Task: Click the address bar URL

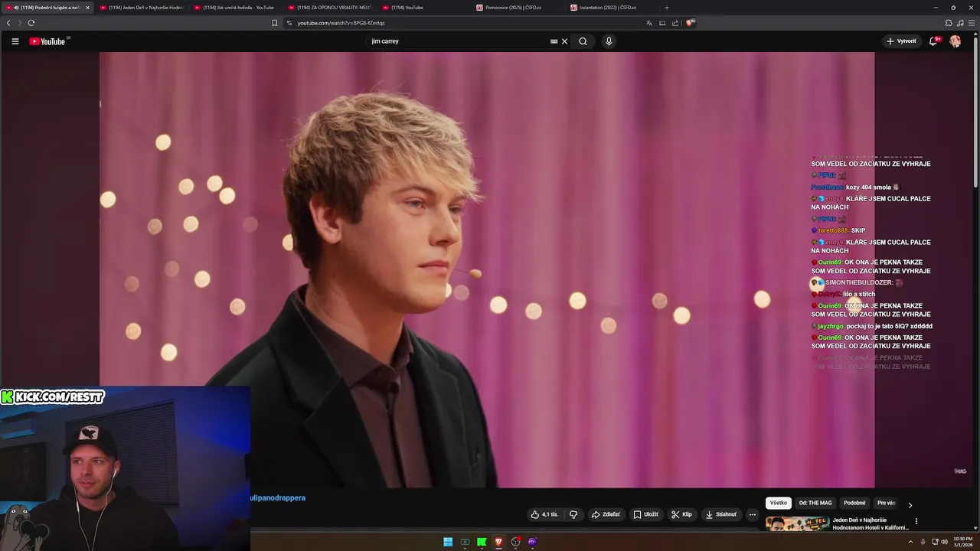Action: (x=341, y=23)
